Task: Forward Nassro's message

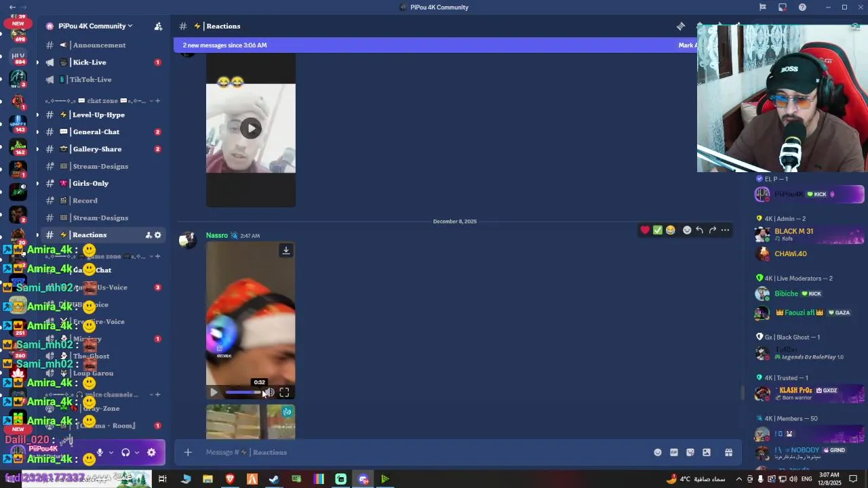Action: 712,230
